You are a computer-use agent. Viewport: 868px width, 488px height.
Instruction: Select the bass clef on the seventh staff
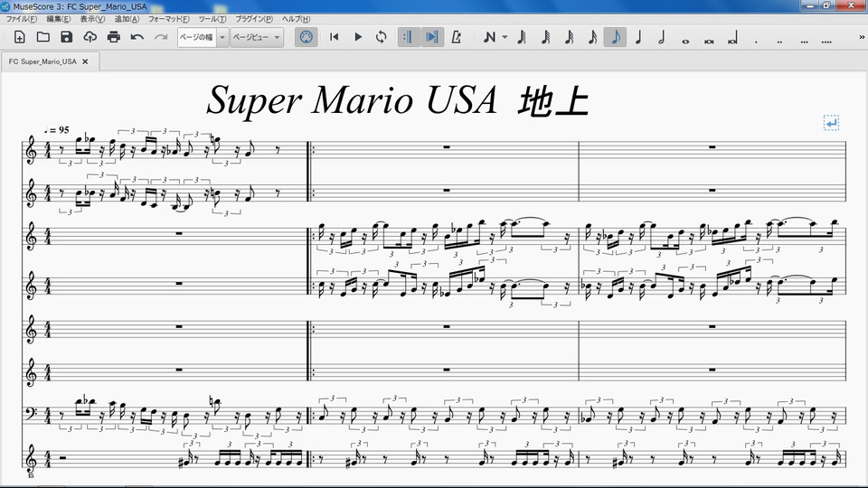click(33, 413)
